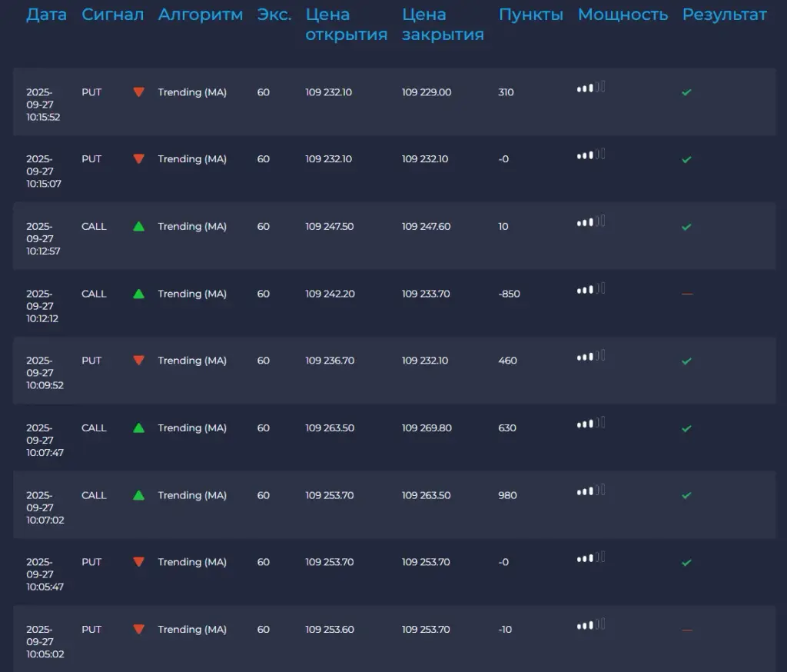This screenshot has height=672, width=787.
Task: Select the strength bars in the 10:15:07 row
Action: click(591, 155)
